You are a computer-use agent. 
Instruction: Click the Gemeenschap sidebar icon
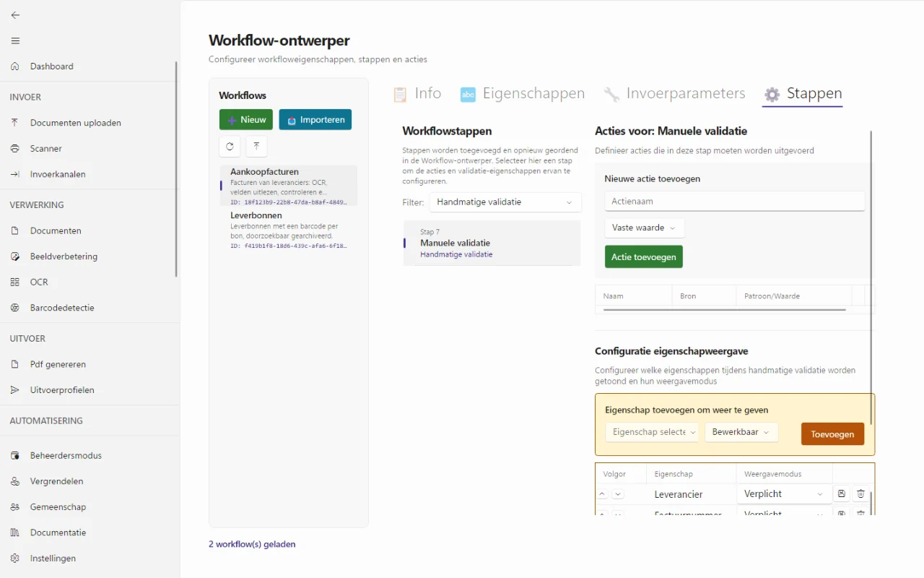point(15,507)
